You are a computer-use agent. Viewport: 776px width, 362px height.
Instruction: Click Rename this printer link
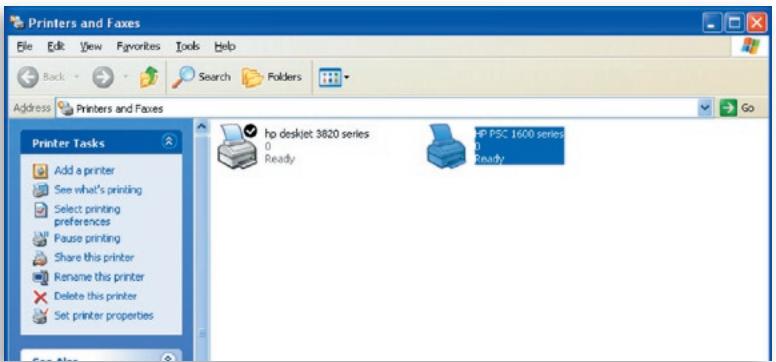point(99,277)
